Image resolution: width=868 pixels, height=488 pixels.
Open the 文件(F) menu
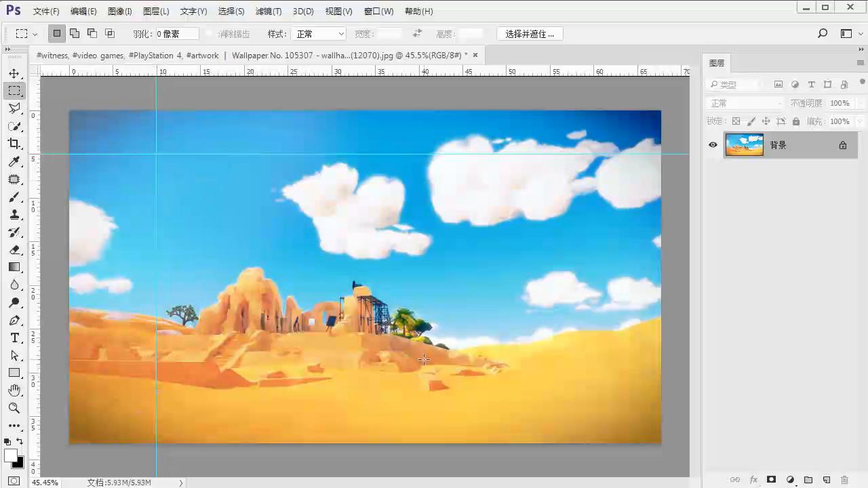pos(46,12)
